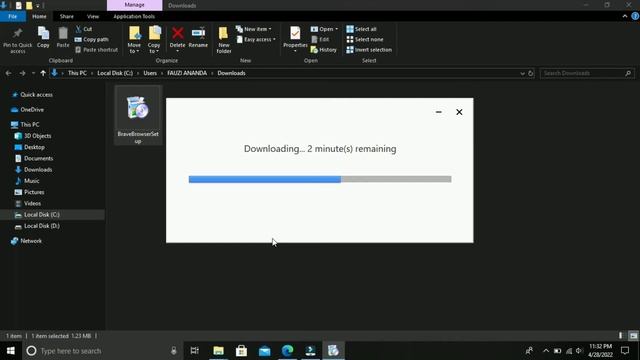Switch to the View ribbon tab
This screenshot has width=640, height=360.
tap(93, 16)
